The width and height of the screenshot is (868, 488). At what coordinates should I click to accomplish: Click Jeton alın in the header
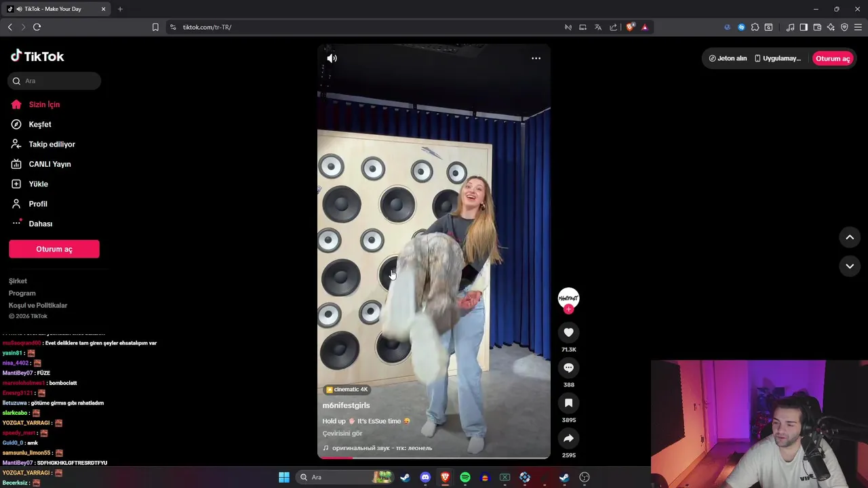point(728,58)
